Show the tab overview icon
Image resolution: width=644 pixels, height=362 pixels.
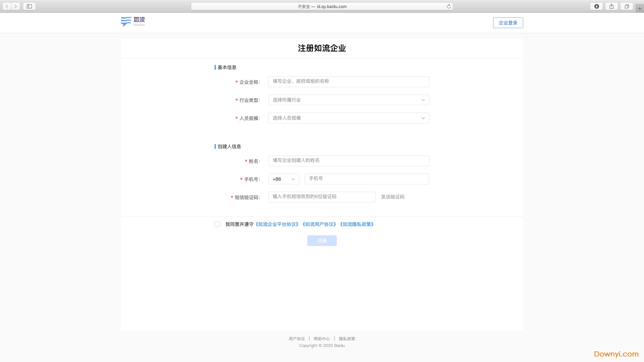(626, 6)
